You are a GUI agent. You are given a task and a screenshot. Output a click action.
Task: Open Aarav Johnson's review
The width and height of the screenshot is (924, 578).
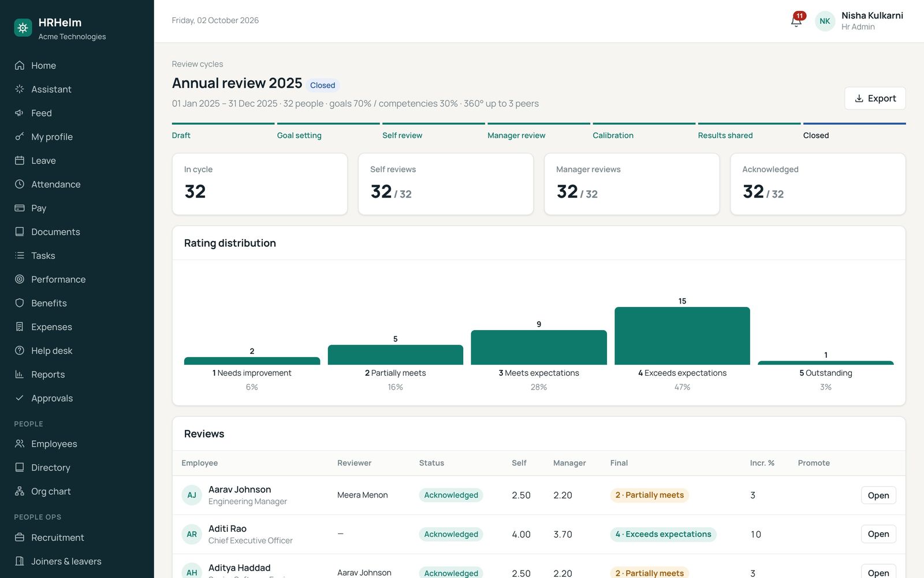point(878,495)
